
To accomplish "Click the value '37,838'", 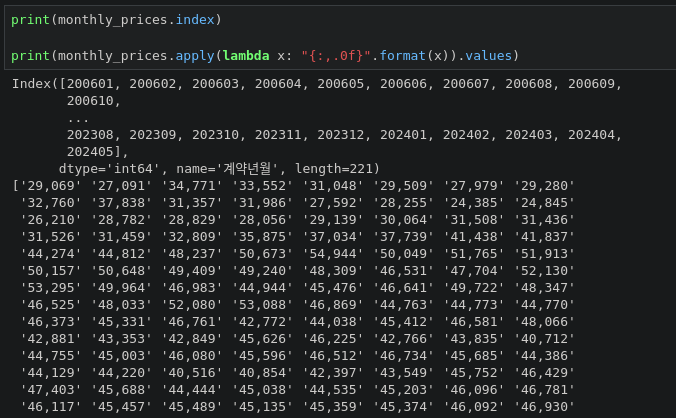I will tap(121, 203).
